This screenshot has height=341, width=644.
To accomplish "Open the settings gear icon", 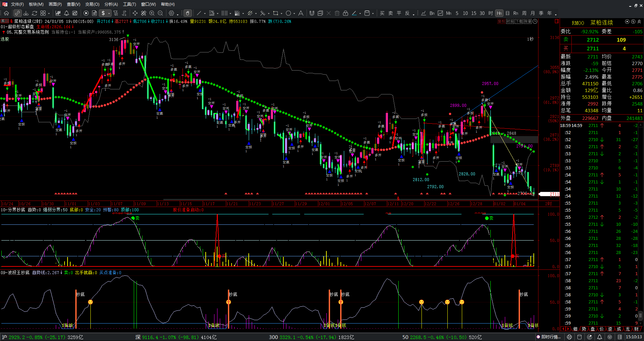I will (x=171, y=13).
